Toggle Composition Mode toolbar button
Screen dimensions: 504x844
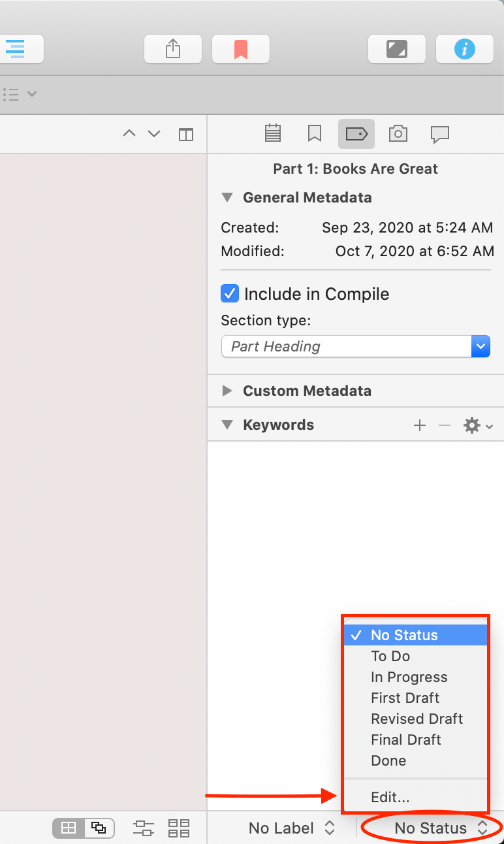tap(397, 49)
